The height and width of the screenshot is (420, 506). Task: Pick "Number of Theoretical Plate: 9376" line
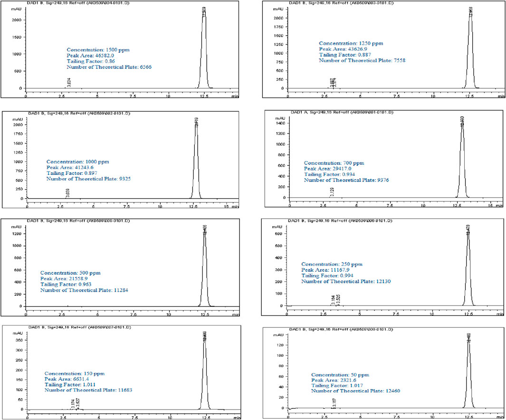pyautogui.click(x=346, y=180)
